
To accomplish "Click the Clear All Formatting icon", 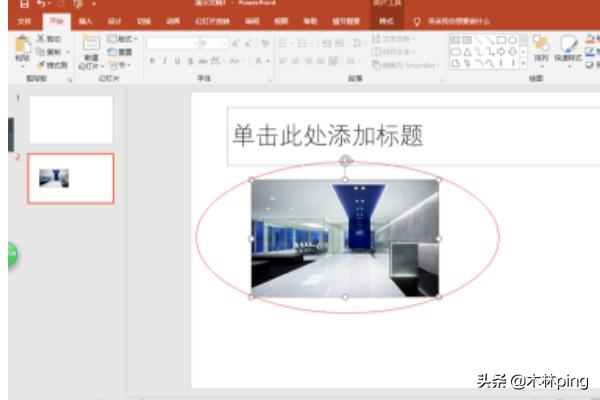I will [x=265, y=43].
